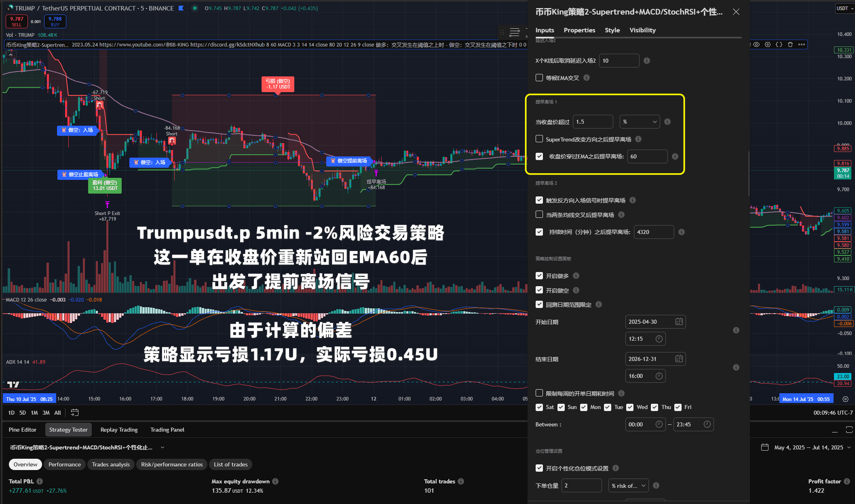Image resolution: width=855 pixels, height=504 pixels.
Task: Open the % unit dropdown for 当收盘价超过
Action: pos(640,122)
